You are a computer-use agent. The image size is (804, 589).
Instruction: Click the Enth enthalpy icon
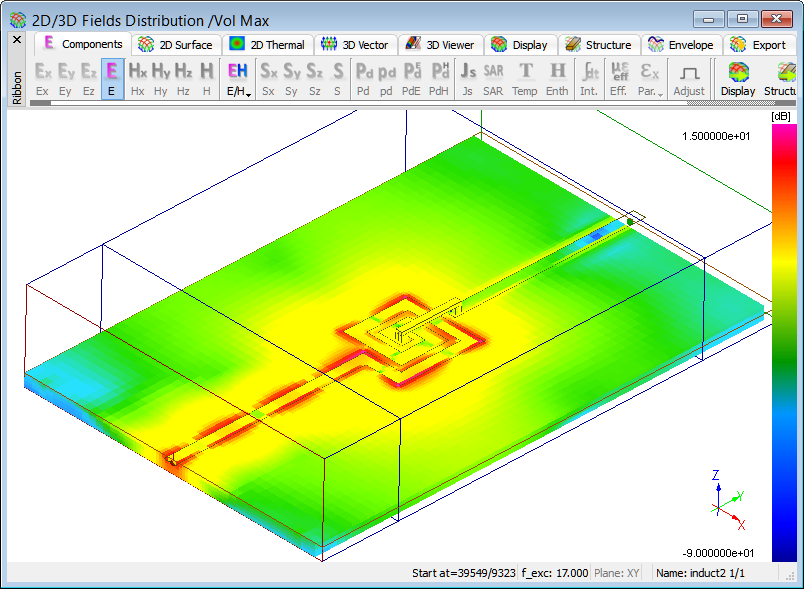[x=557, y=78]
